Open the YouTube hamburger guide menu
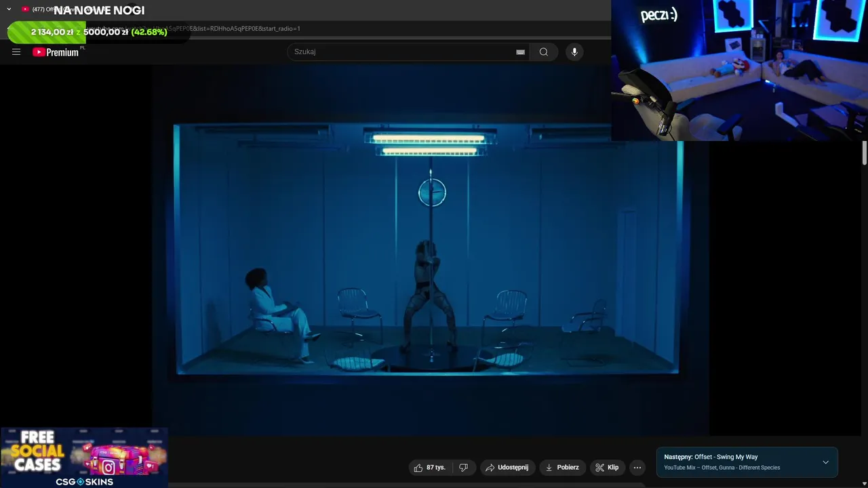Image resolution: width=868 pixels, height=488 pixels. pos(16,52)
